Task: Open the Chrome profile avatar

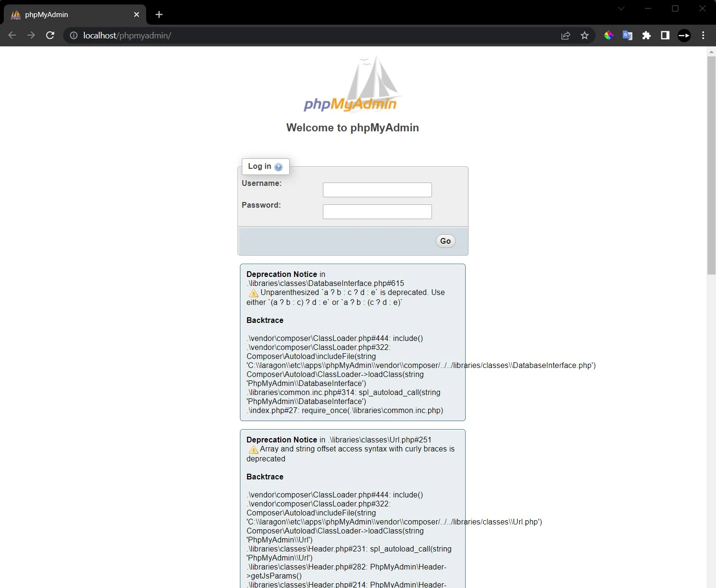Action: [x=684, y=36]
